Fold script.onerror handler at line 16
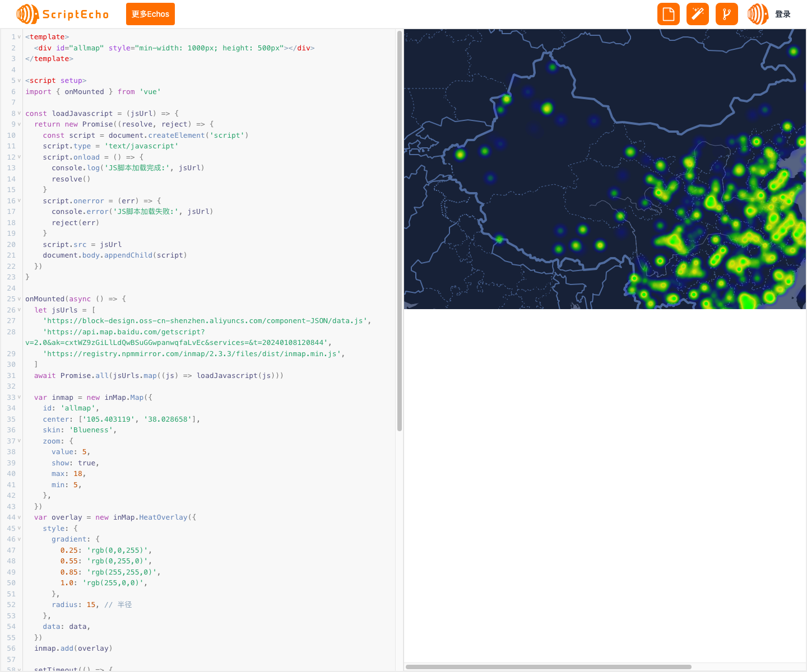The image size is (807, 672). pyautogui.click(x=19, y=200)
